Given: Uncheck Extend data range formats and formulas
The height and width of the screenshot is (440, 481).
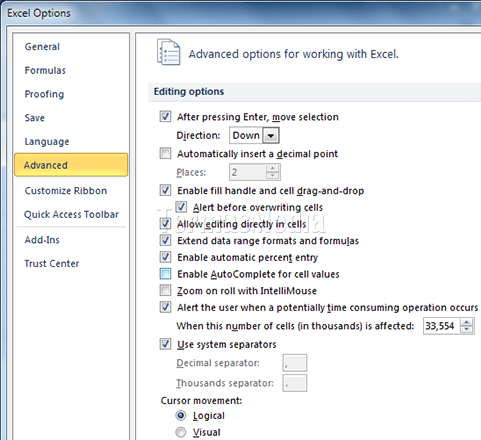Looking at the screenshot, I should click(165, 240).
